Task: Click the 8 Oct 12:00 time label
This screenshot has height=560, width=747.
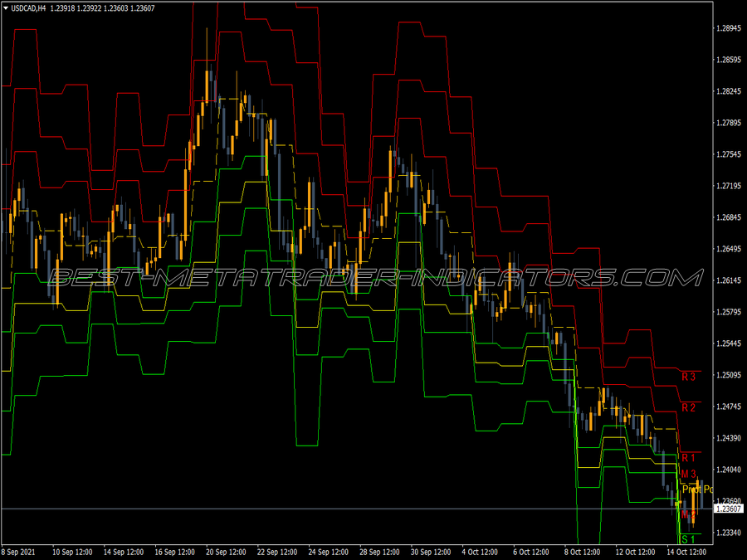Action: pyautogui.click(x=583, y=552)
